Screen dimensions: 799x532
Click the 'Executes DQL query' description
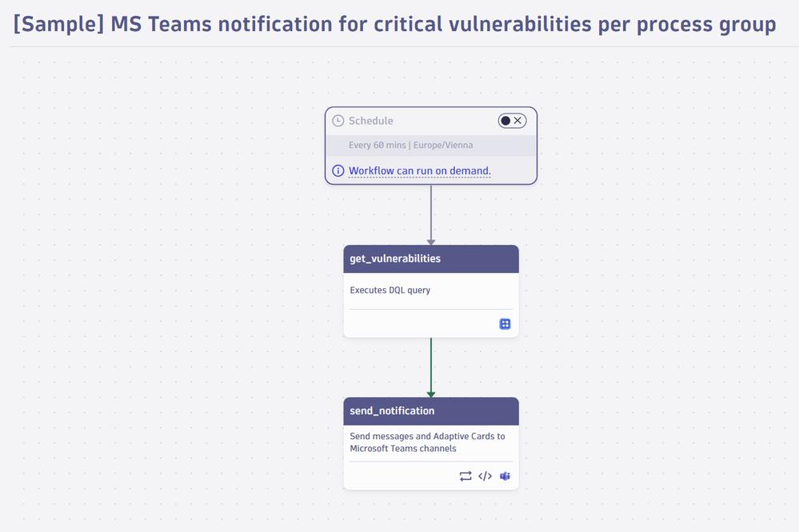(x=390, y=290)
